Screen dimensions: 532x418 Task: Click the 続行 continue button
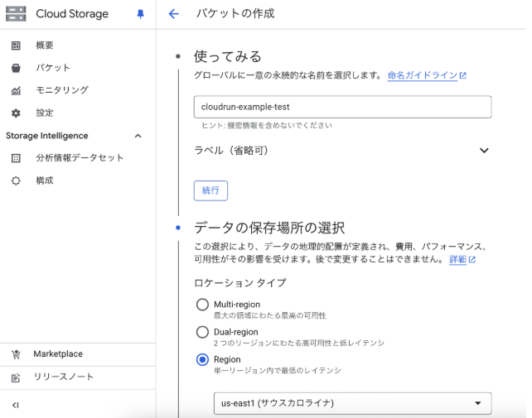pyautogui.click(x=210, y=190)
